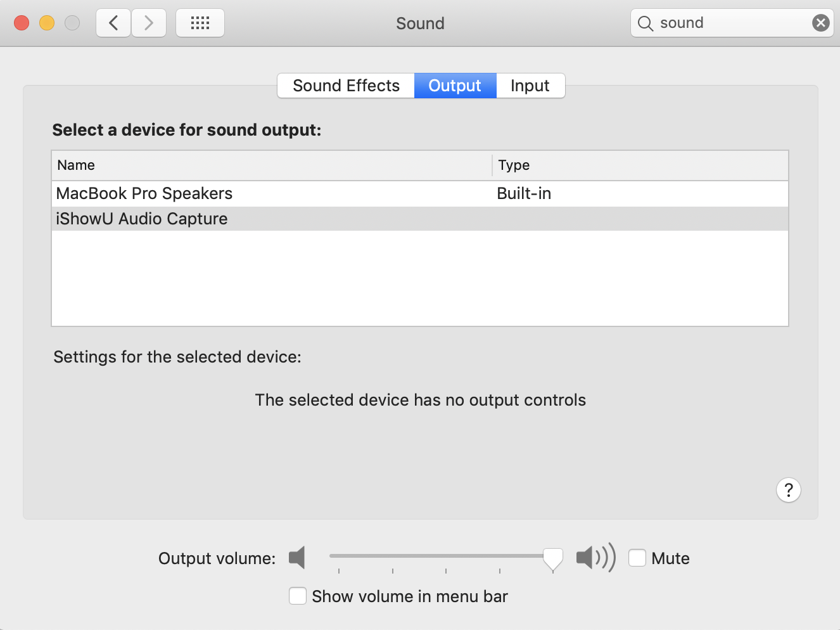
Task: Select the Output tab
Action: click(x=455, y=86)
